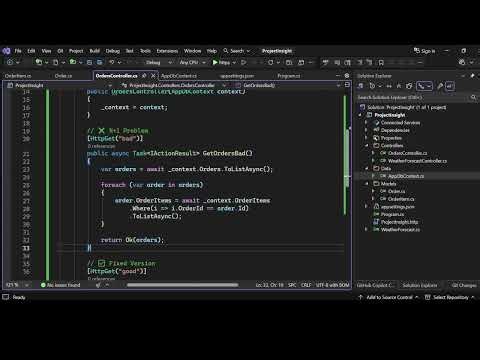Close the OrdersController.cs tab

(x=153, y=76)
